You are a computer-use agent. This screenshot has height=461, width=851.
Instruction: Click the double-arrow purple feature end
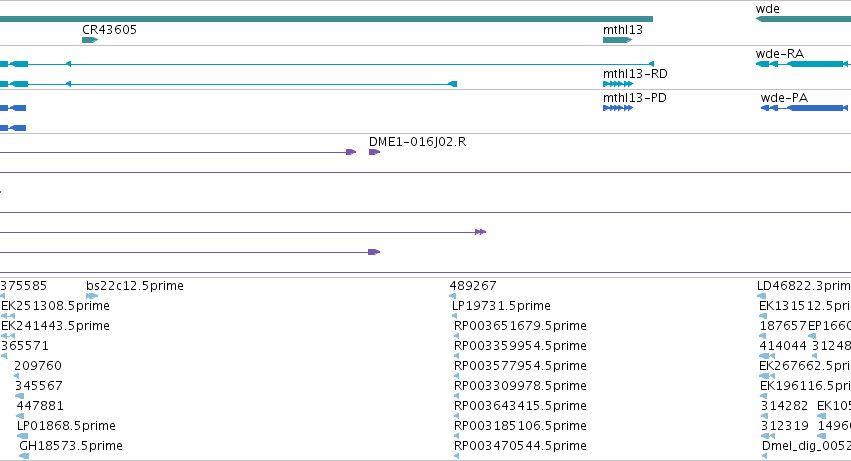[x=480, y=232]
